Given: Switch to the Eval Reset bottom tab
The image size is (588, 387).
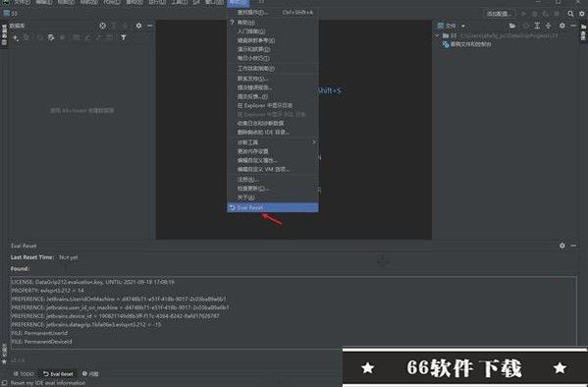Looking at the screenshot, I should click(58, 374).
